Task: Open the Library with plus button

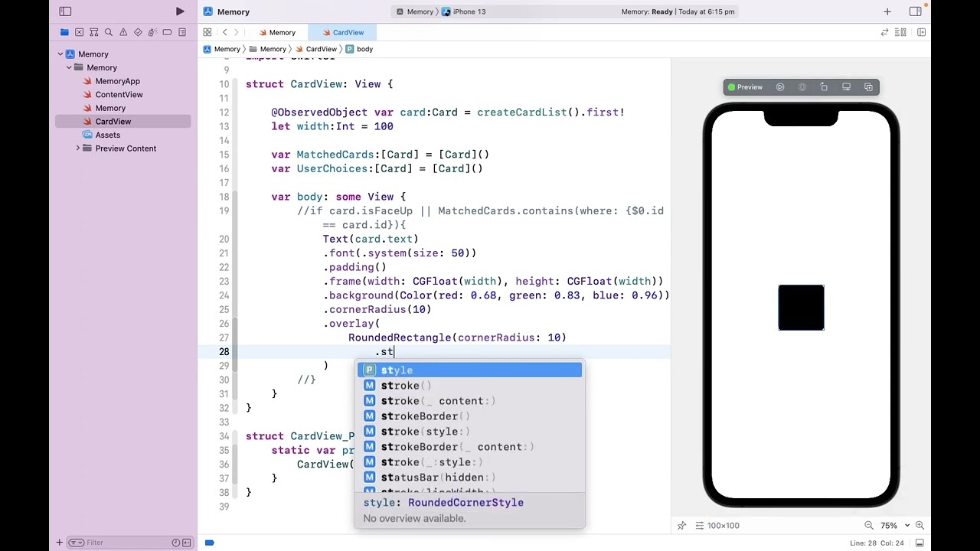Action: click(x=887, y=11)
